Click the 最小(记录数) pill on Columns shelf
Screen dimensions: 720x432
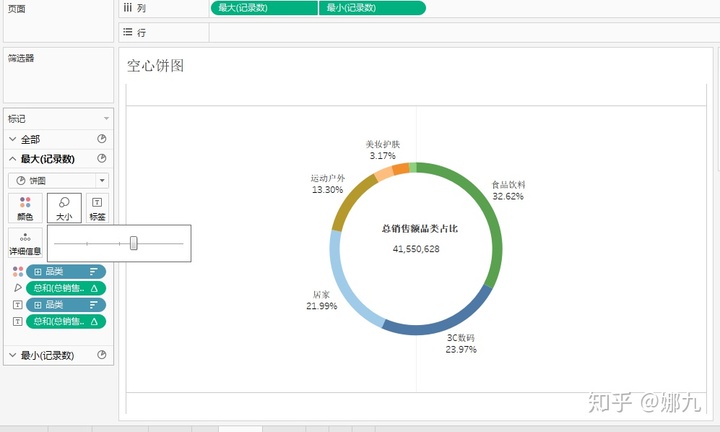(x=372, y=8)
